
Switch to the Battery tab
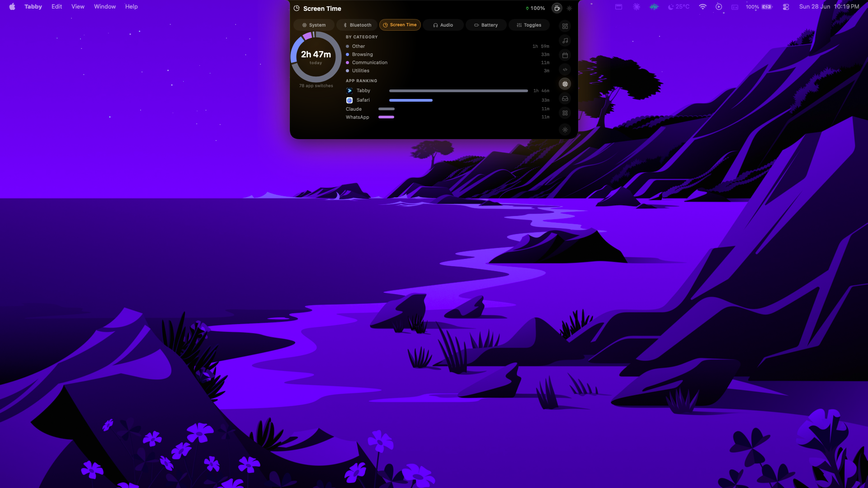point(486,25)
